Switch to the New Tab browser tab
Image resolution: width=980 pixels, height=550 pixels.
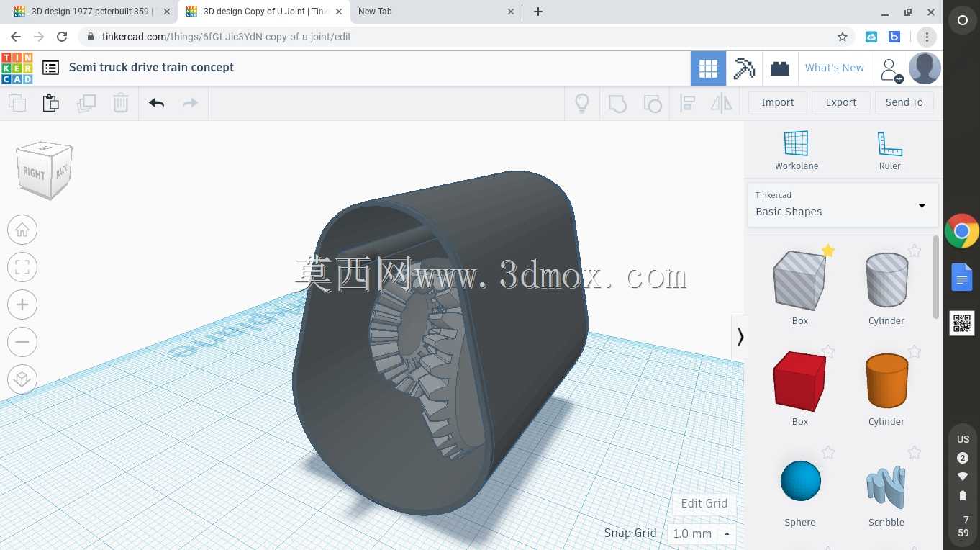[436, 12]
